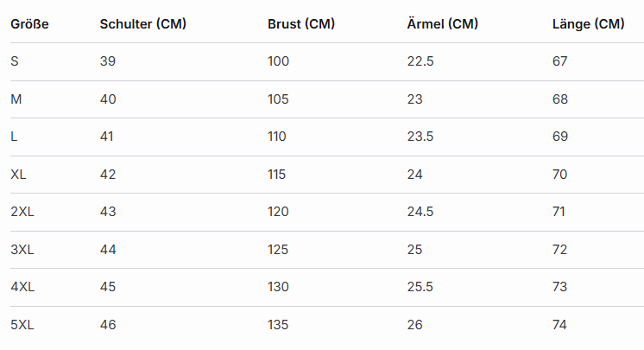The width and height of the screenshot is (644, 350).
Task: Click length value 74 for size 5XL
Action: pyautogui.click(x=560, y=325)
